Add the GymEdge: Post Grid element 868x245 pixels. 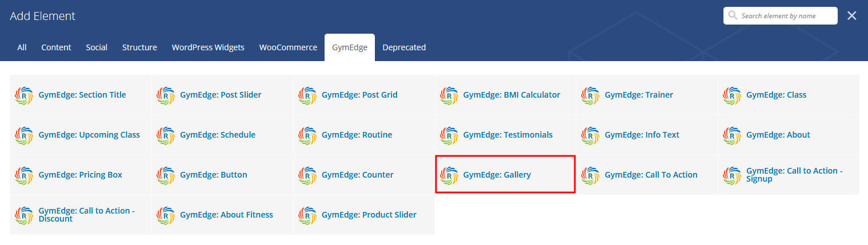364,95
